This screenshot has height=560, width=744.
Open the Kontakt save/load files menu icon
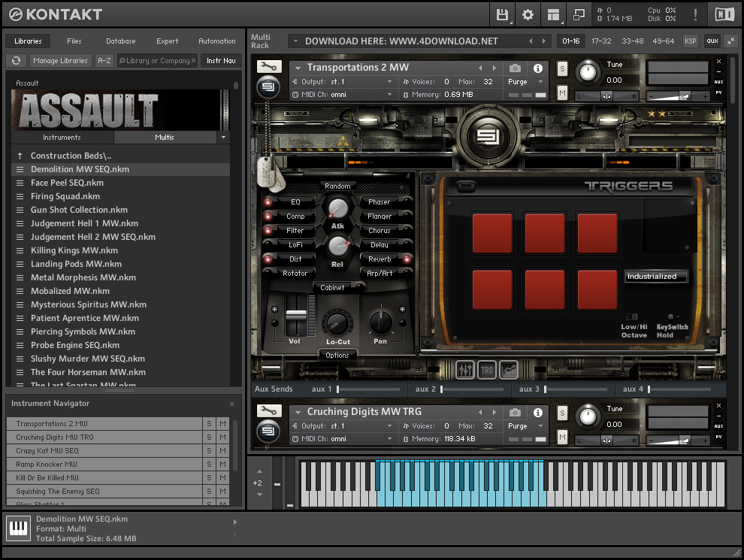[x=502, y=15]
